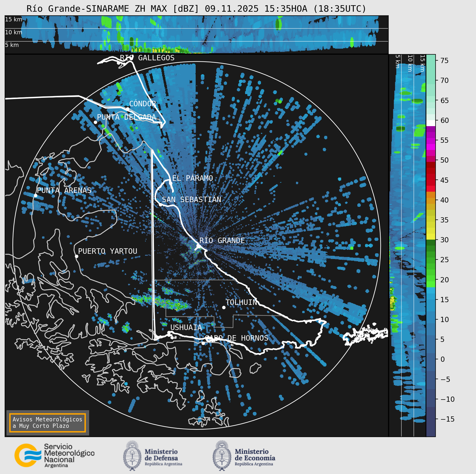
Task: Click the '15 km' label in the top cross-section
Action: pyautogui.click(x=14, y=19)
